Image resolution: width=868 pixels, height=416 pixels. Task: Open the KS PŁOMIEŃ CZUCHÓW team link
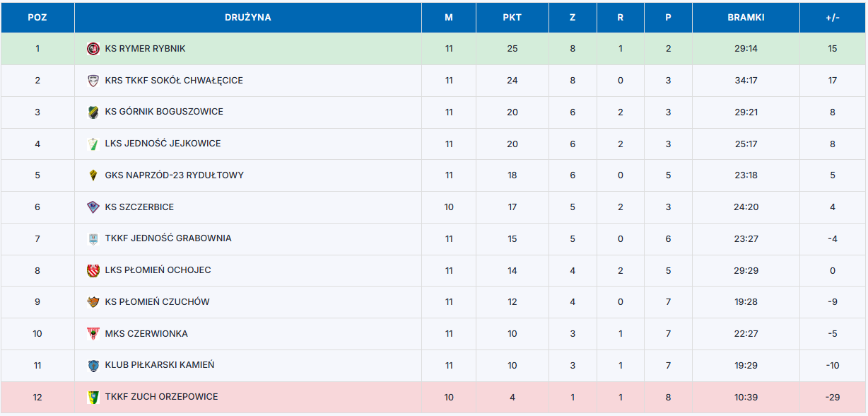click(157, 302)
